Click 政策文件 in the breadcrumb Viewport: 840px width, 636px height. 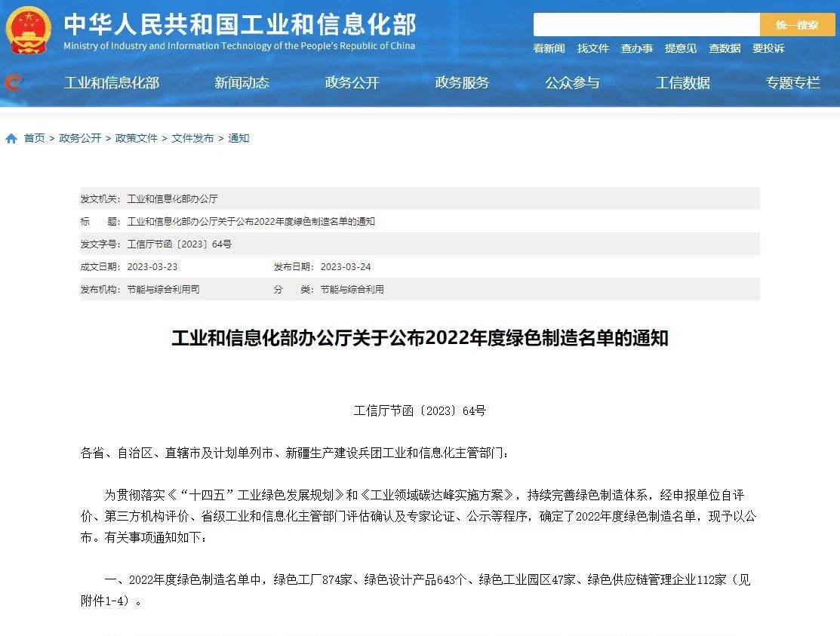137,139
